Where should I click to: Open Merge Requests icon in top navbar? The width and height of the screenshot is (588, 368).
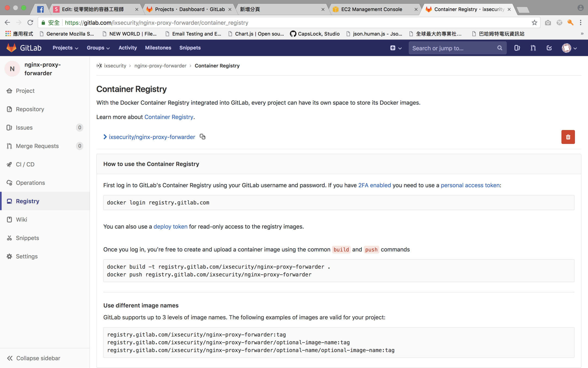tap(533, 48)
